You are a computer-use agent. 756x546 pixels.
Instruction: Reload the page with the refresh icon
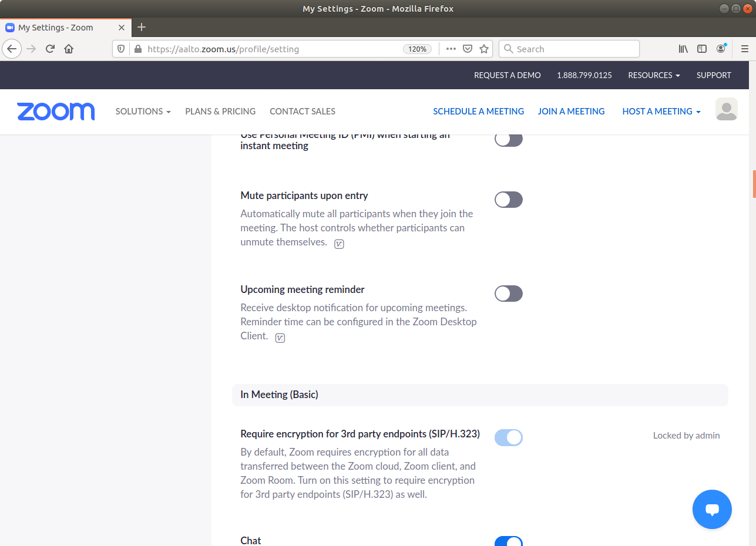51,49
